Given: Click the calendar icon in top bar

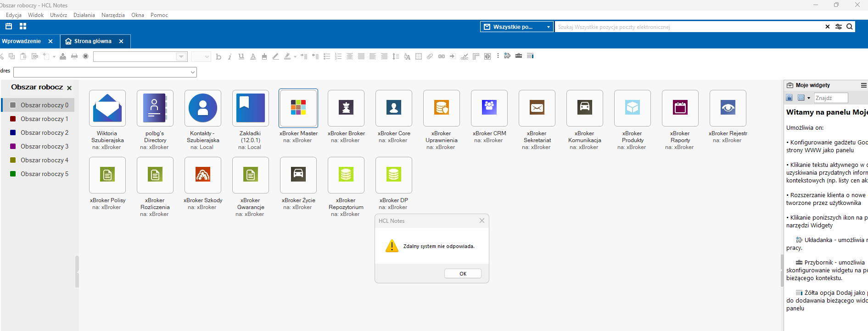Looking at the screenshot, I should (x=9, y=27).
